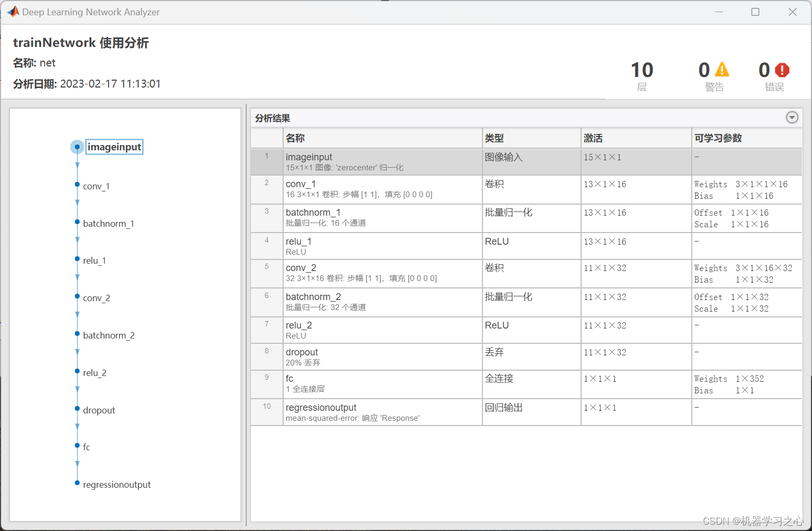The image size is (812, 531).
Task: Click the 激活 column header
Action: pos(636,138)
